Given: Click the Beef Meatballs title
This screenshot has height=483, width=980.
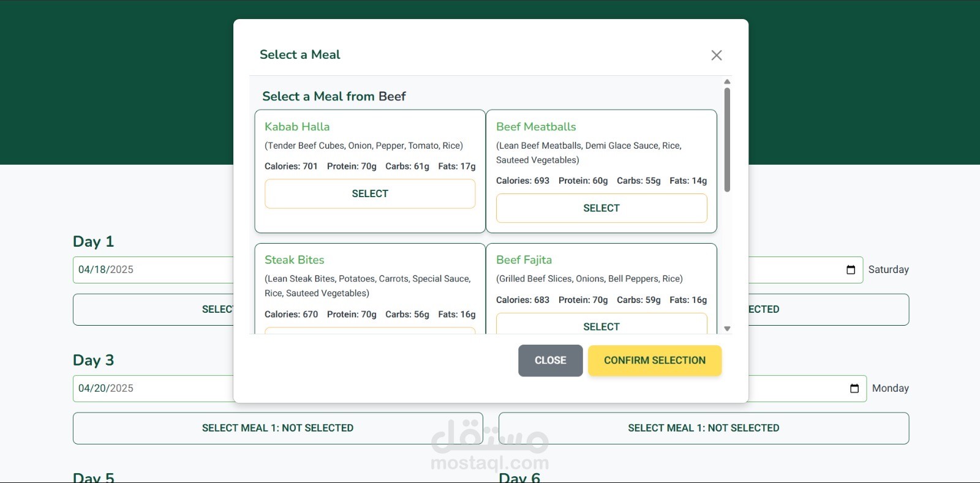Looking at the screenshot, I should coord(536,127).
